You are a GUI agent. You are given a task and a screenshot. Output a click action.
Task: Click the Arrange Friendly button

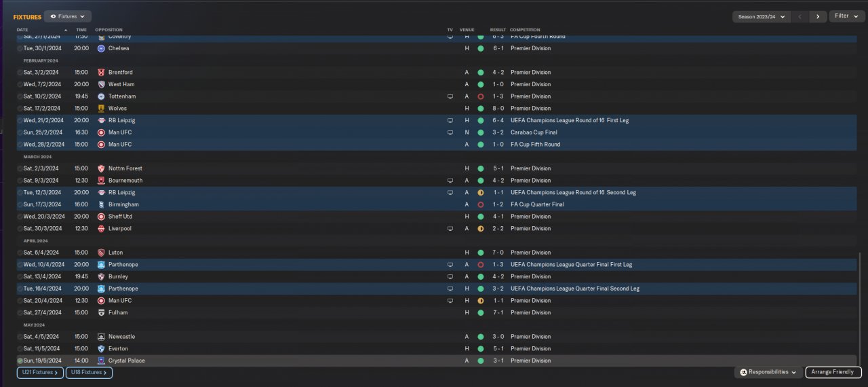click(833, 372)
